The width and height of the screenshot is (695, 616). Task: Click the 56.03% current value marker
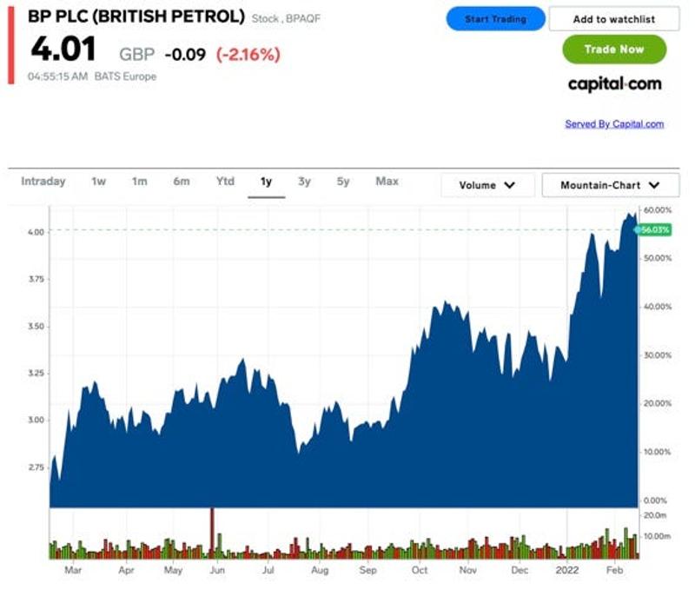[653, 229]
